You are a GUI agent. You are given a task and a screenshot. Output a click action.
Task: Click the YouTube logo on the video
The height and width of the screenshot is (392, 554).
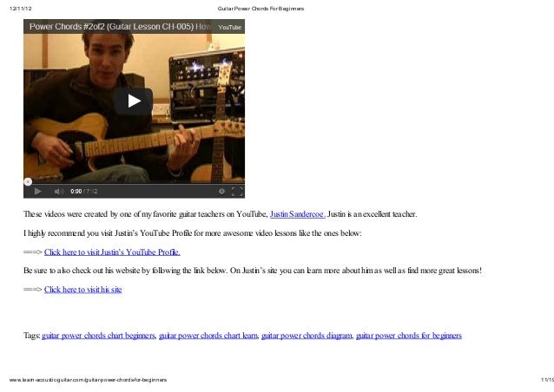(229, 27)
